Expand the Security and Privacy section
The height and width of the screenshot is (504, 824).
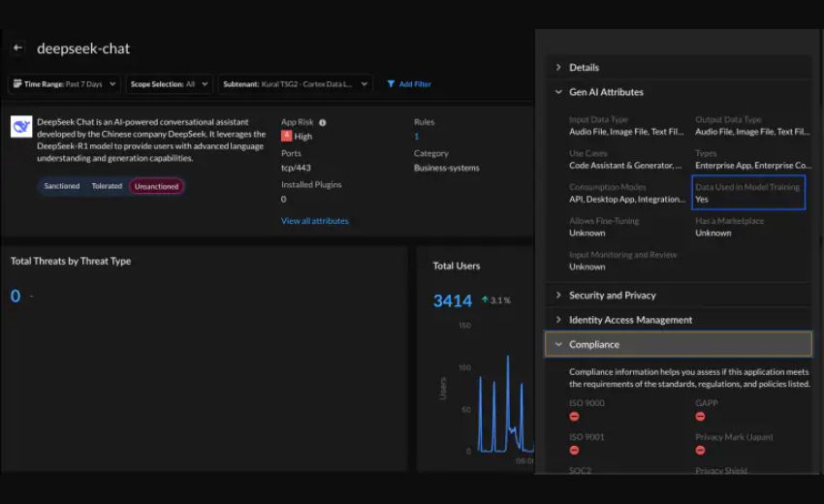pyautogui.click(x=679, y=296)
